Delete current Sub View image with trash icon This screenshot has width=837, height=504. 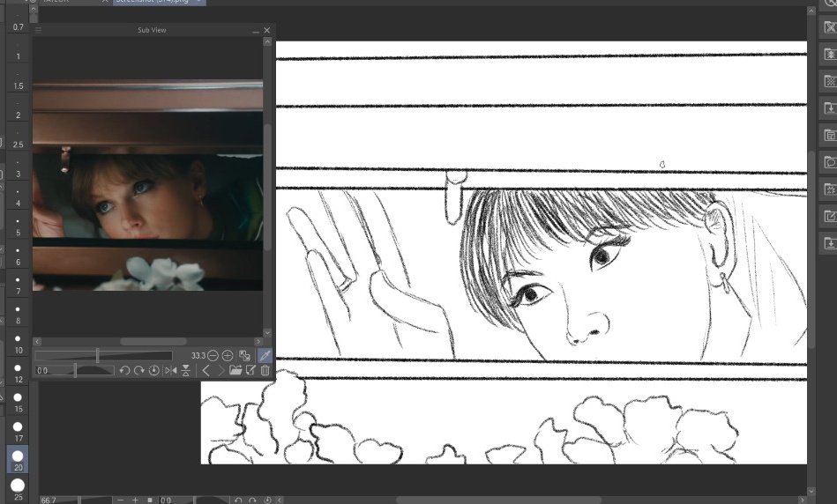[x=265, y=370]
